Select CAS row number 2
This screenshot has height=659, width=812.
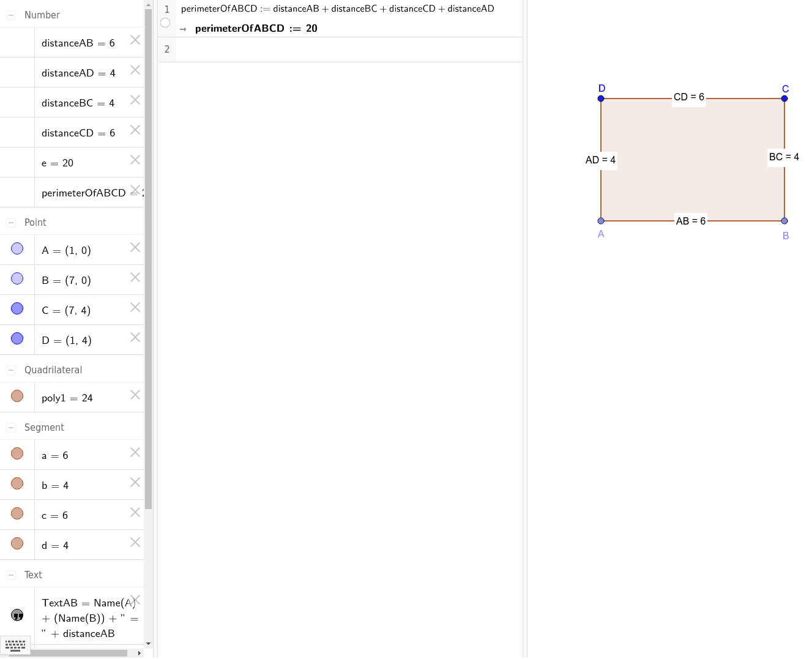(167, 49)
